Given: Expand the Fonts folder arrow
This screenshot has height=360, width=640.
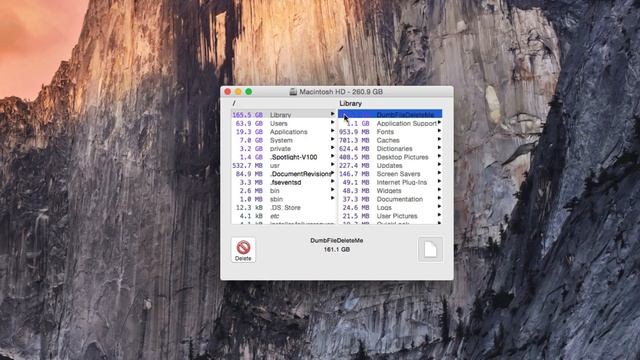Looking at the screenshot, I should click(439, 131).
